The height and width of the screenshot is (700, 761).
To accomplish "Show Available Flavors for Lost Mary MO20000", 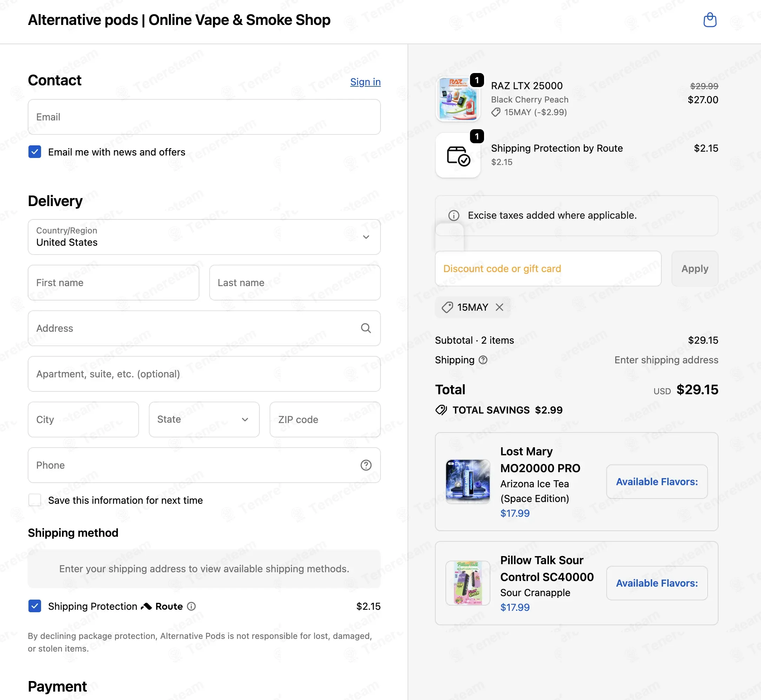I will 657,482.
